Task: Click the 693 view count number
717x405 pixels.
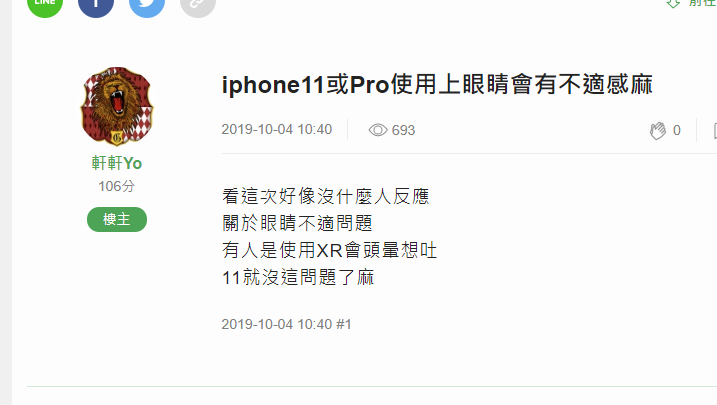Action: tap(403, 130)
